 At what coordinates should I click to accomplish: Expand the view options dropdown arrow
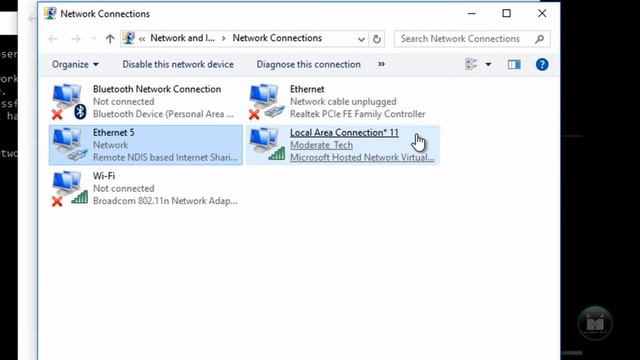(x=488, y=64)
